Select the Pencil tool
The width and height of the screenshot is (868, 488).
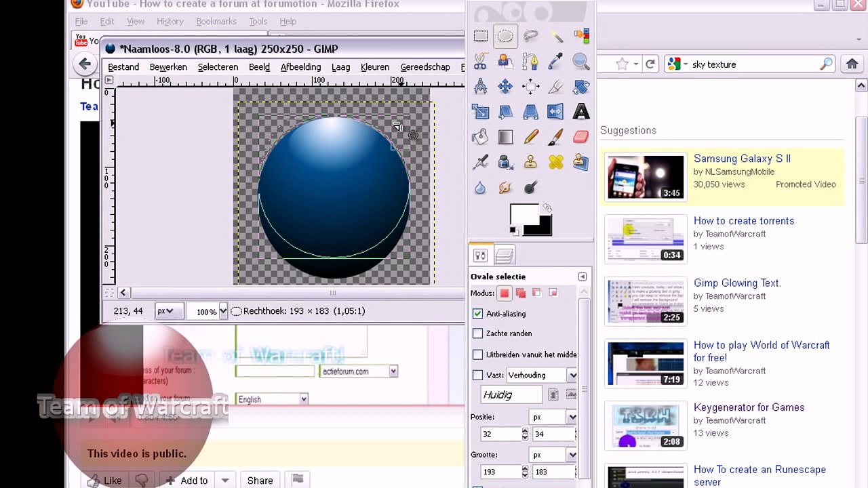coord(530,137)
